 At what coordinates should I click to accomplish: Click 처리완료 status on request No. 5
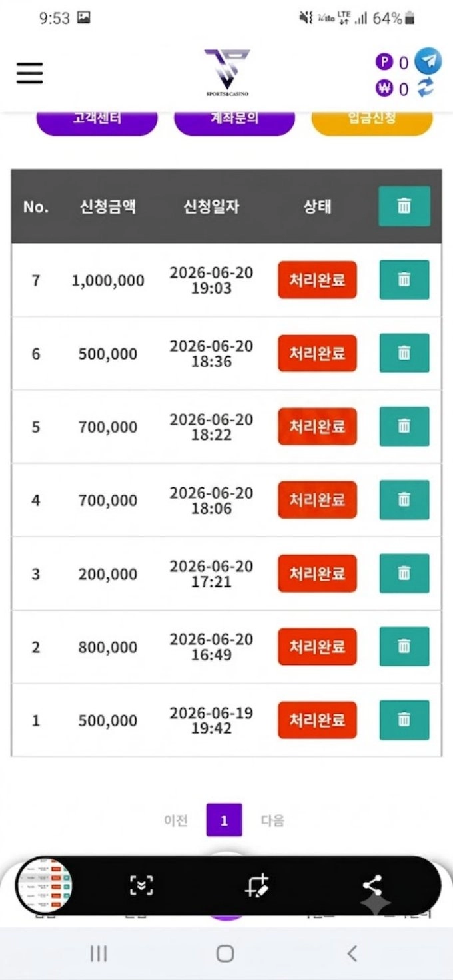[x=317, y=426]
